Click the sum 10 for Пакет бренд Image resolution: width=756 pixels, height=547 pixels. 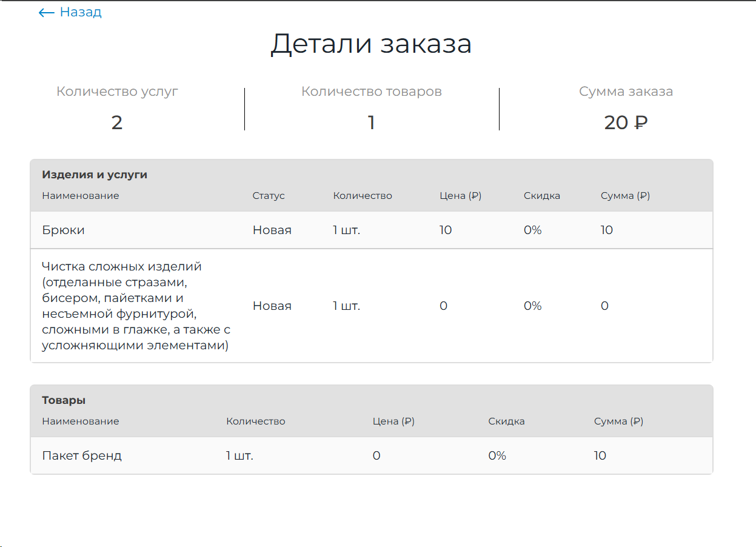point(600,455)
